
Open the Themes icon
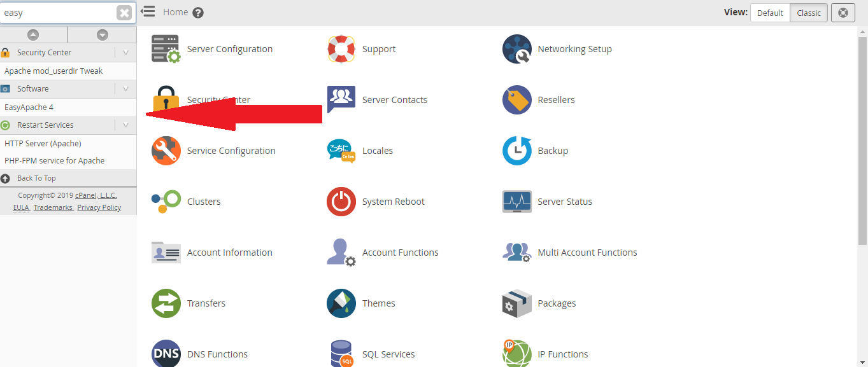coord(341,303)
